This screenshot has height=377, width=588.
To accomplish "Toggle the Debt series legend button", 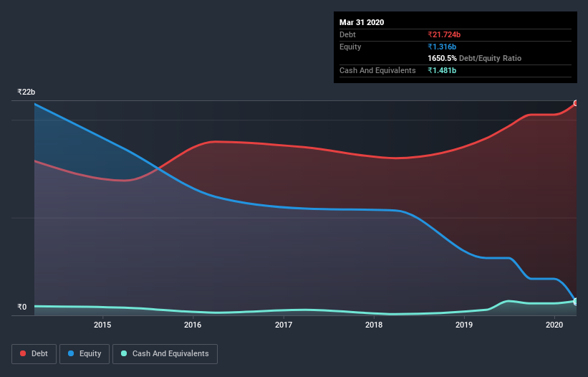I will click(x=34, y=354).
